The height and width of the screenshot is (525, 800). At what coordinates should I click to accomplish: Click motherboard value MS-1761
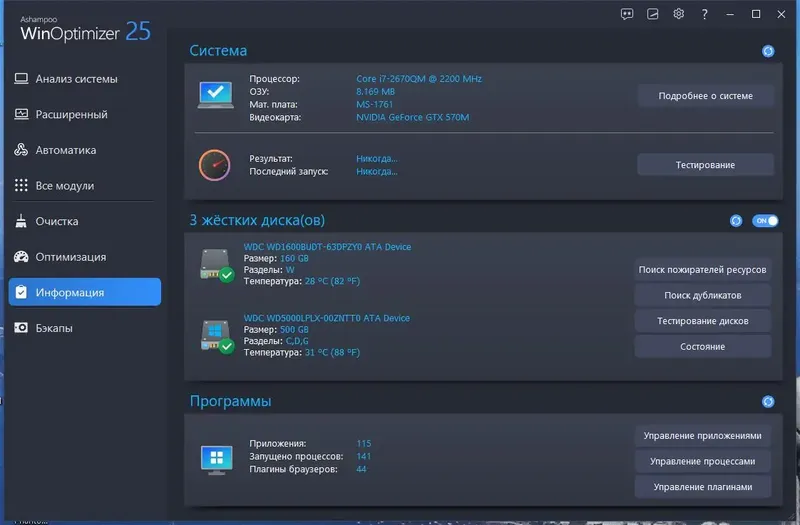374,105
